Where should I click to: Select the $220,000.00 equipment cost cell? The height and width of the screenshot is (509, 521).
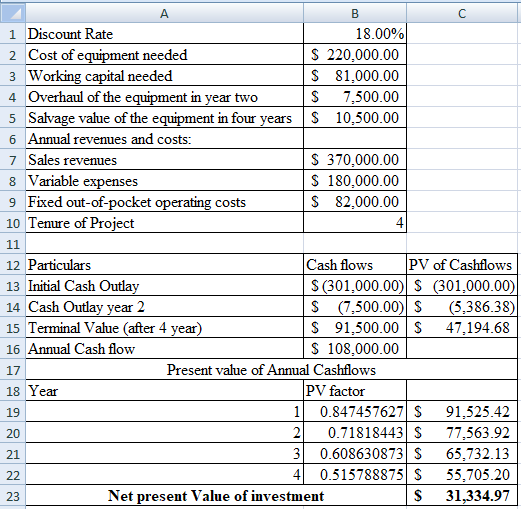tap(355, 55)
